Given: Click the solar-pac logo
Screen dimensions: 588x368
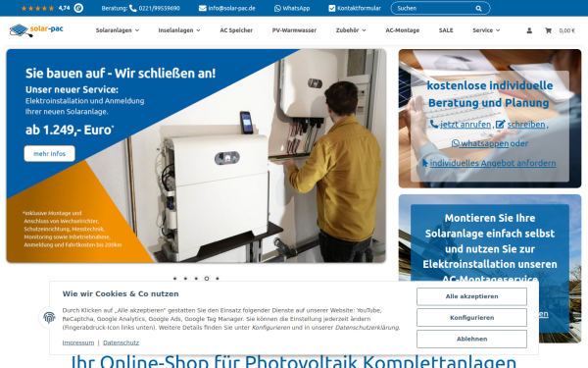Looking at the screenshot, I should pyautogui.click(x=36, y=30).
